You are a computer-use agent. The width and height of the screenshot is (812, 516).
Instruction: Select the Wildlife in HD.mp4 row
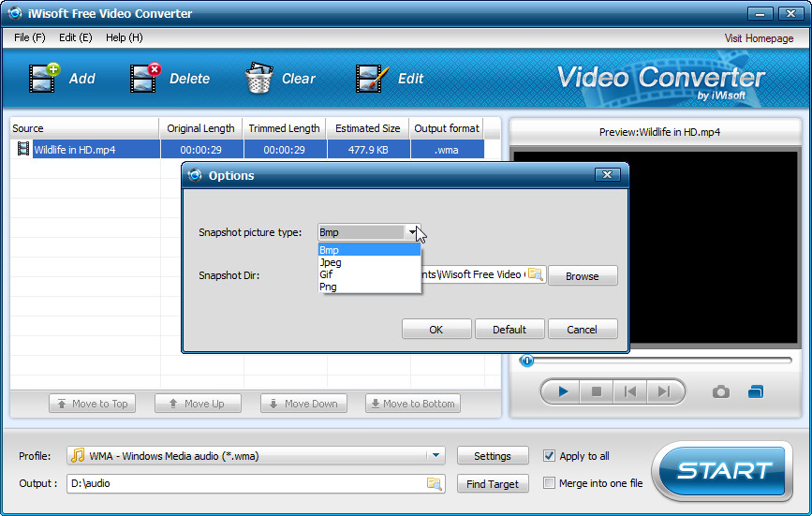[247, 150]
